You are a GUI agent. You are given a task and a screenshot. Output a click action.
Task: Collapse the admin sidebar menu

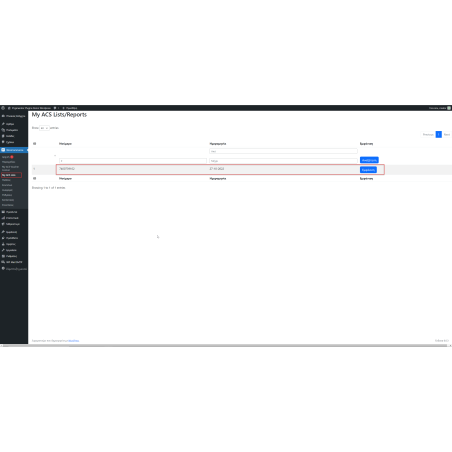tap(14, 269)
